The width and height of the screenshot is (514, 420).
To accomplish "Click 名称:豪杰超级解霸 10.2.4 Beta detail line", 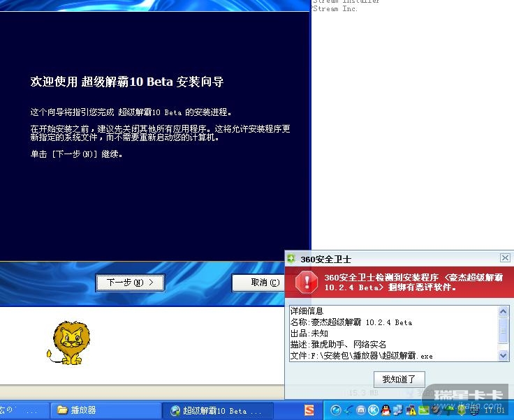I will [351, 322].
